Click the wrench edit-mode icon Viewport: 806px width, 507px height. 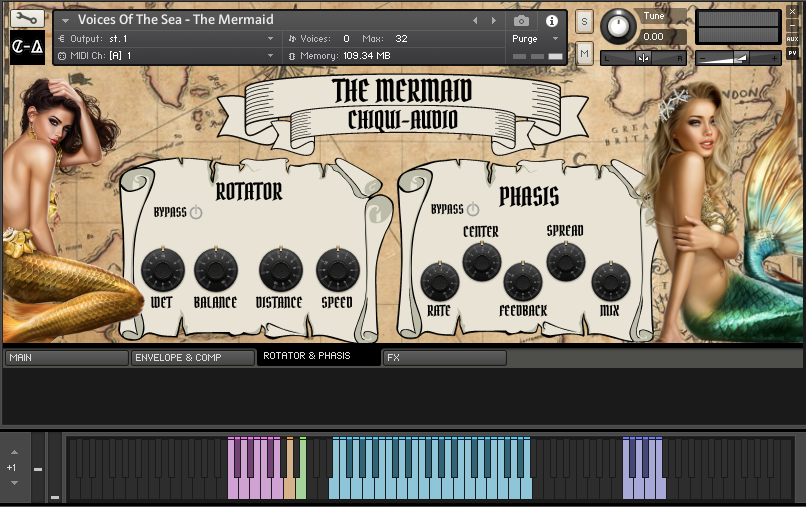27,19
